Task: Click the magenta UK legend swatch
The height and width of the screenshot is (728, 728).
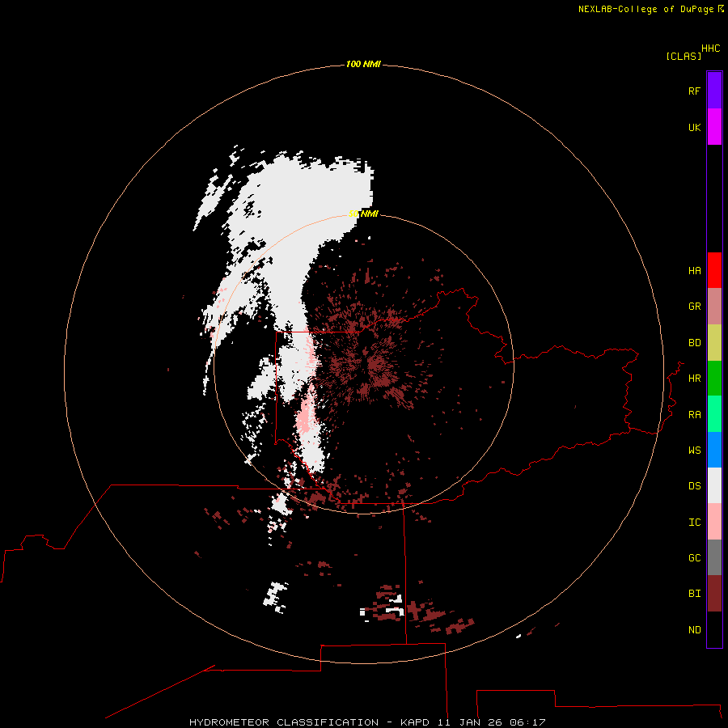Action: click(714, 127)
